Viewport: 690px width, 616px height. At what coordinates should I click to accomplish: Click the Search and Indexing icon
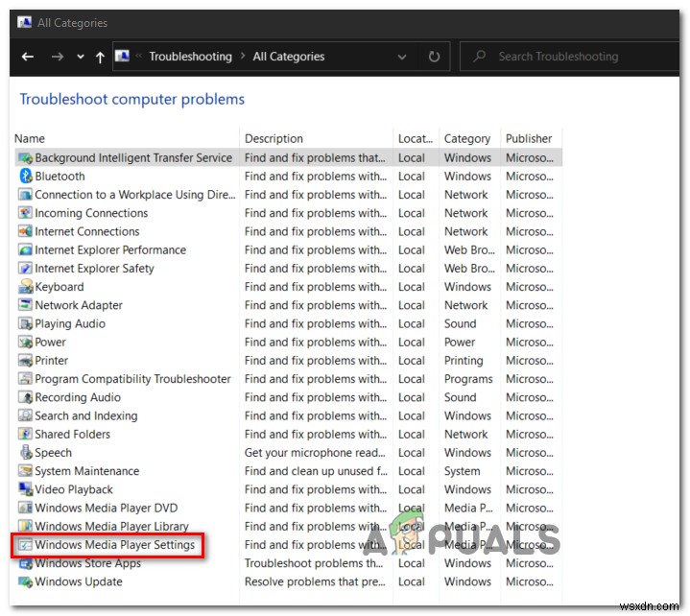pos(26,415)
